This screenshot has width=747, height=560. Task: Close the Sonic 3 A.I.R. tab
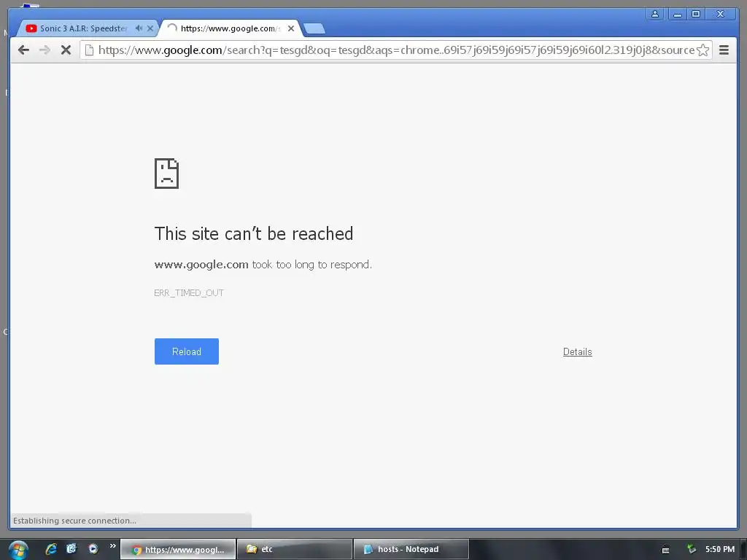click(x=150, y=28)
